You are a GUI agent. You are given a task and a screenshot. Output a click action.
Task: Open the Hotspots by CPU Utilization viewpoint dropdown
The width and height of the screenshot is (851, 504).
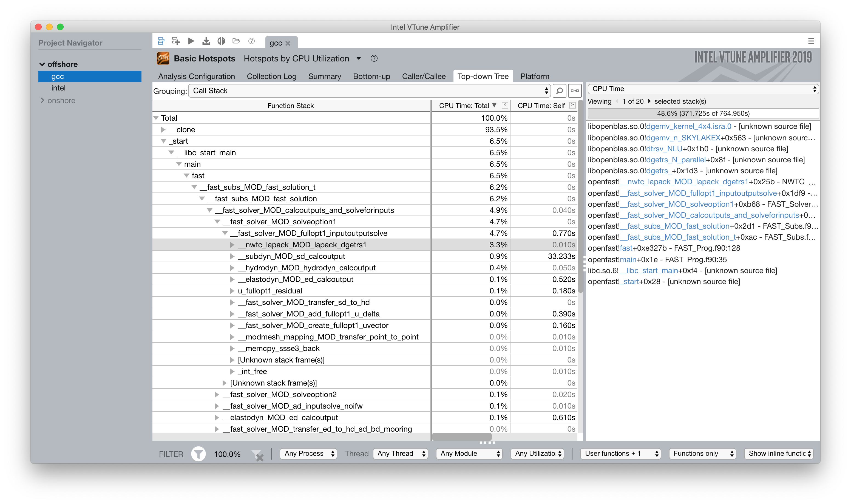(x=359, y=59)
